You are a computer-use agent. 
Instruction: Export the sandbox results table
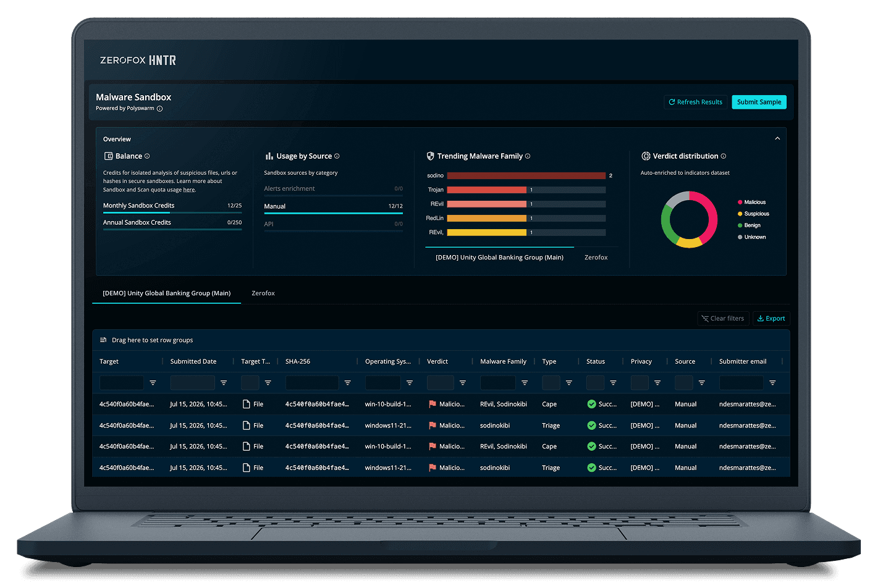(x=771, y=319)
